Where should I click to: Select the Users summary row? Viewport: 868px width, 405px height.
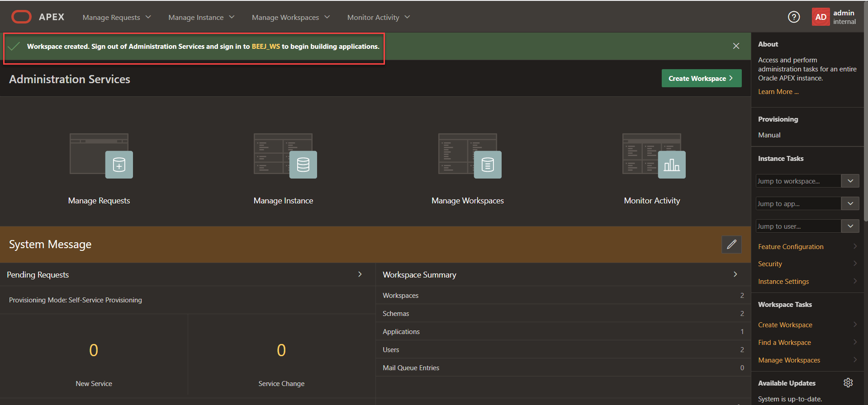pos(563,349)
